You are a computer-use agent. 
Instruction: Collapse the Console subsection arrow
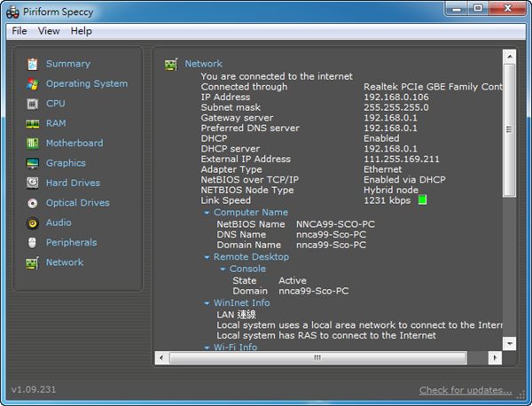coord(223,269)
